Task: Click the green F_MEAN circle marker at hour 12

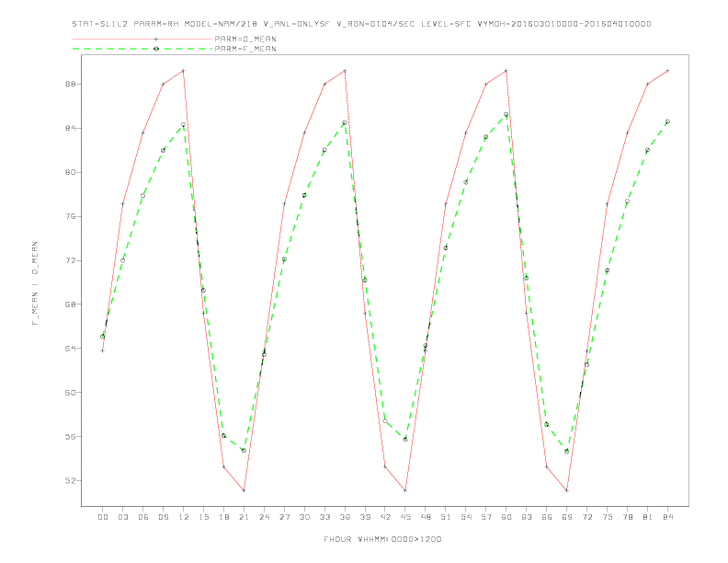Action: pos(184,124)
